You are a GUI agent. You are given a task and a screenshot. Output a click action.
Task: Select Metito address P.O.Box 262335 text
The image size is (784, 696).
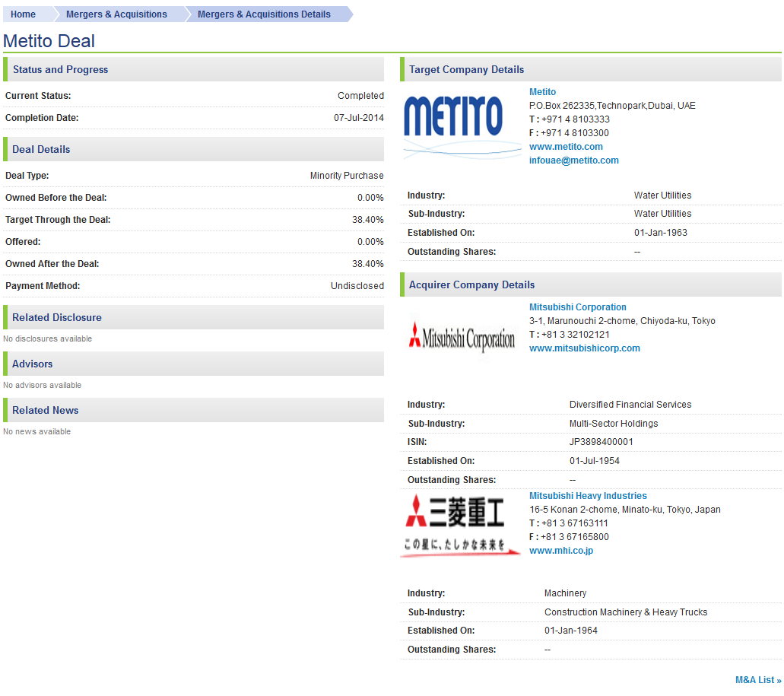[x=612, y=106]
